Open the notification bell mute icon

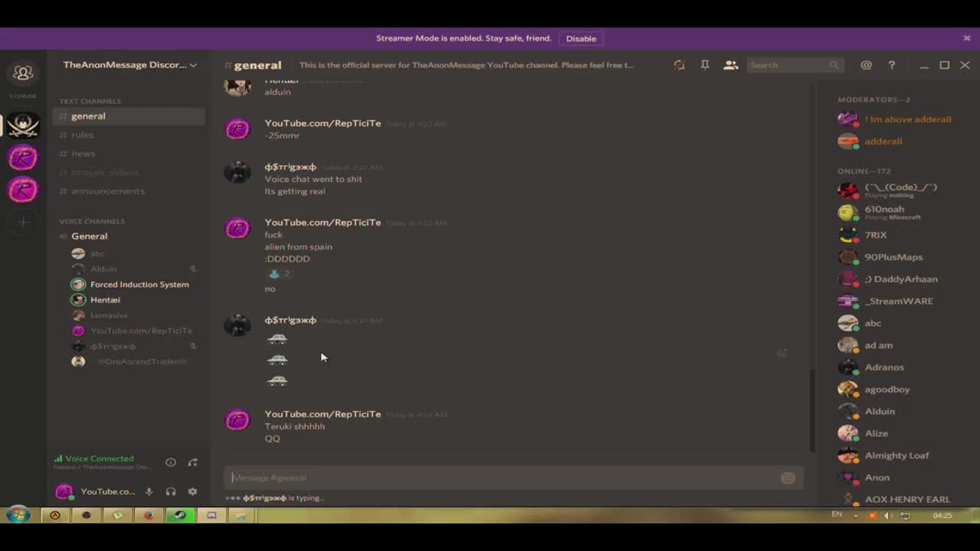tap(679, 65)
